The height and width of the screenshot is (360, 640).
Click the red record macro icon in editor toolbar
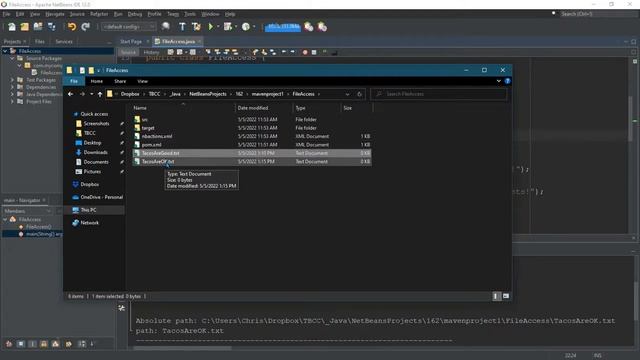[x=305, y=52]
